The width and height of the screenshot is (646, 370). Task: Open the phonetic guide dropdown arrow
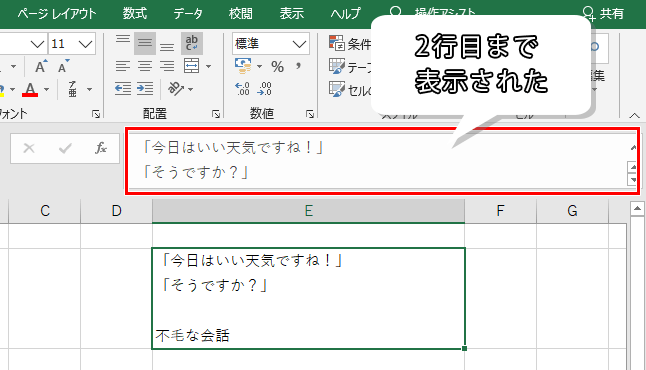tap(89, 89)
